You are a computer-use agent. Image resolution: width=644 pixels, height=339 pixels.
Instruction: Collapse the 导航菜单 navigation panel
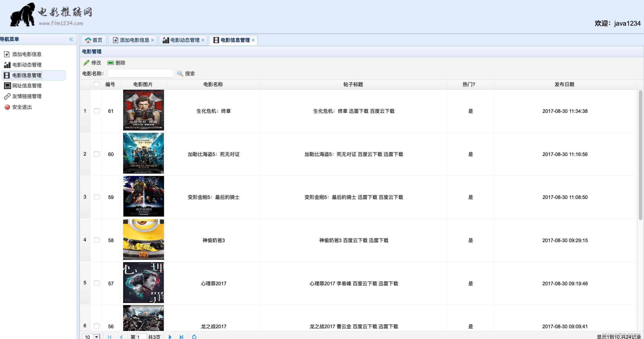[71, 39]
